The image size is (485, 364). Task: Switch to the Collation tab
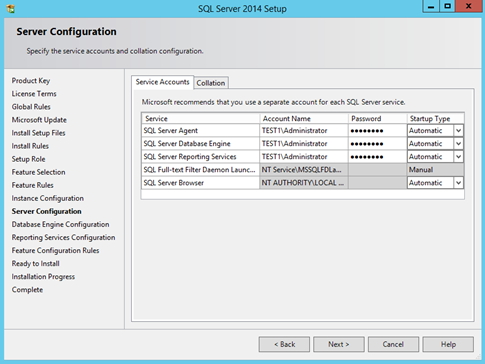point(211,83)
